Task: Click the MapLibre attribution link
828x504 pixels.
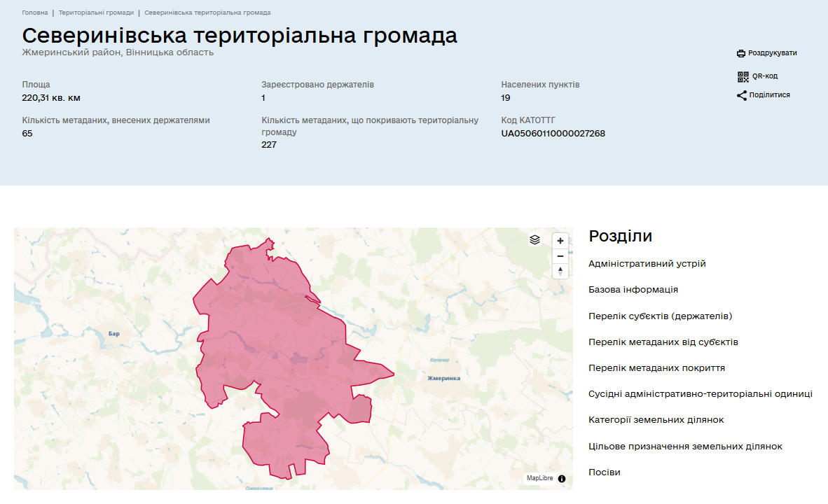Action: coord(539,479)
